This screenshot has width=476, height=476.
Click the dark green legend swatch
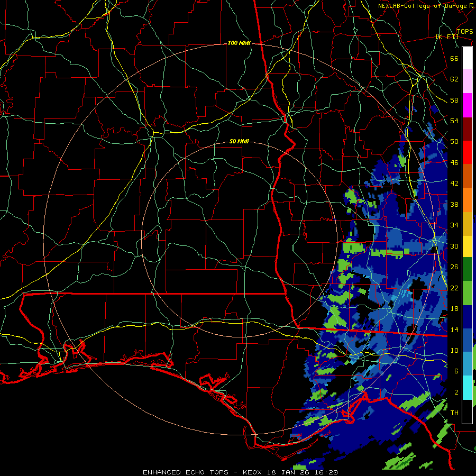(467, 269)
